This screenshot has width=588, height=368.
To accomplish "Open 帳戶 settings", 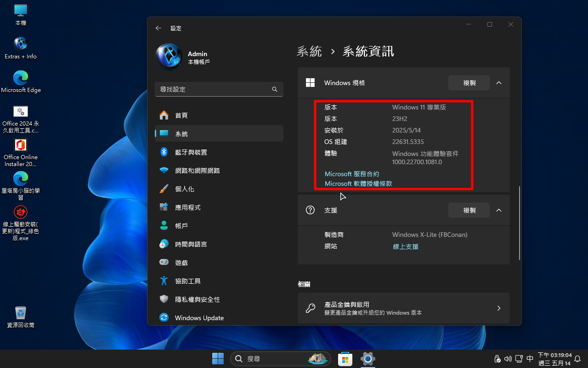I will tap(219, 226).
